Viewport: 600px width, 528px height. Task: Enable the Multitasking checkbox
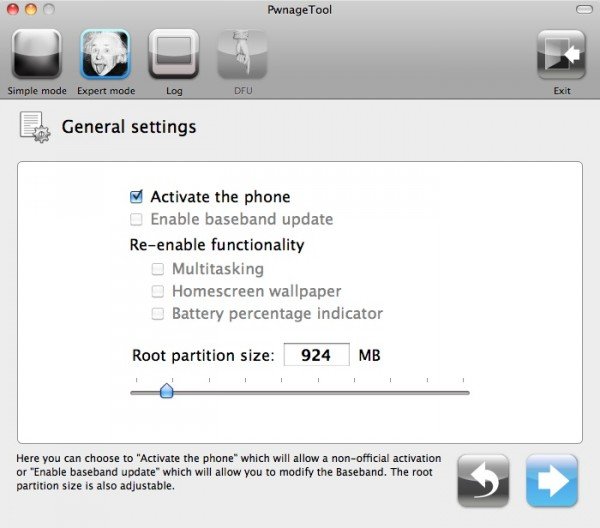(158, 269)
